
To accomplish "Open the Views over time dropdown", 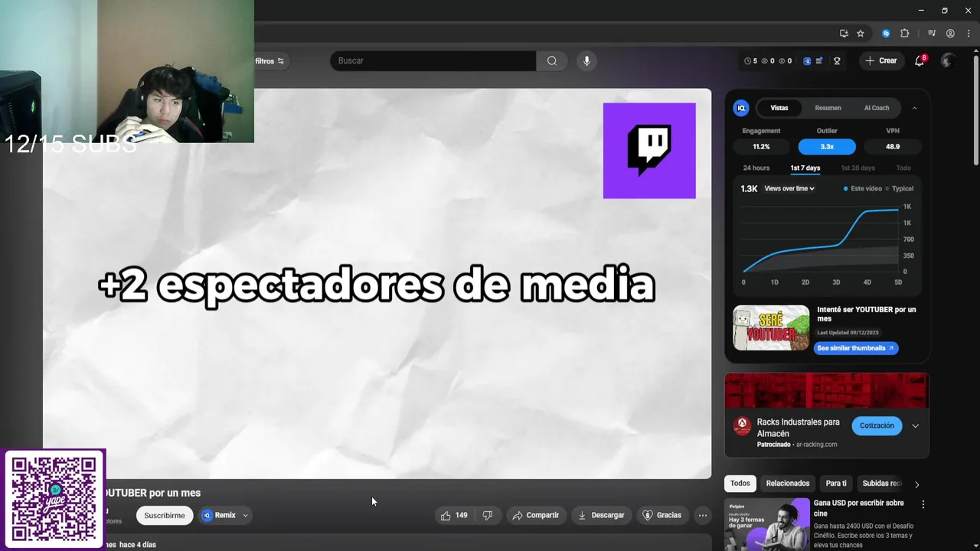I will (x=789, y=188).
